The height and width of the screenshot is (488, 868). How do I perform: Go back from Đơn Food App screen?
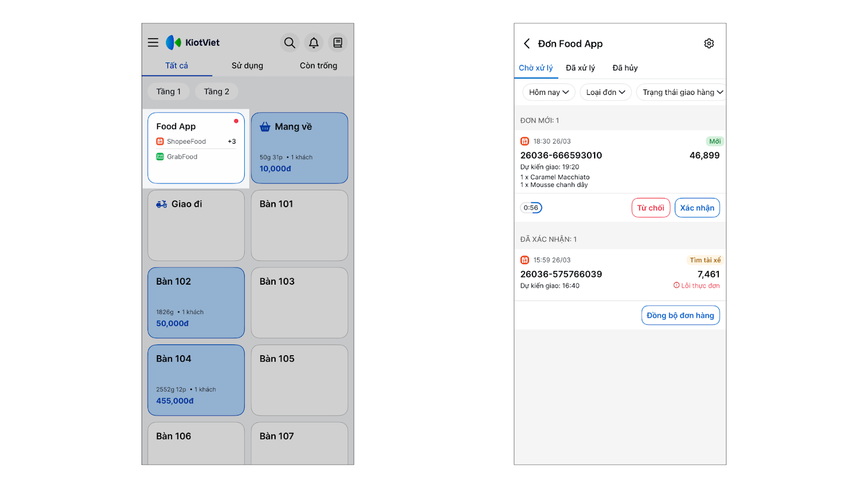pos(526,43)
